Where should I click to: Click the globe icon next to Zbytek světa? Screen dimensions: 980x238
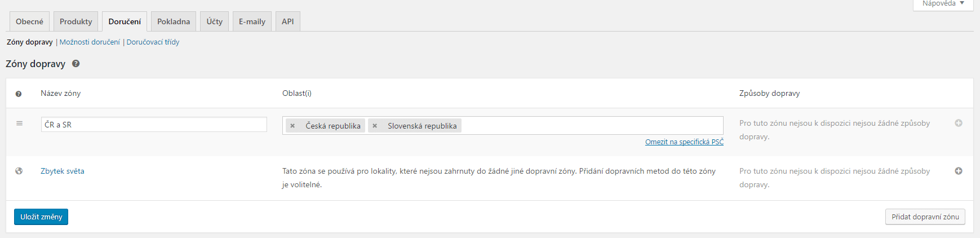(x=19, y=171)
